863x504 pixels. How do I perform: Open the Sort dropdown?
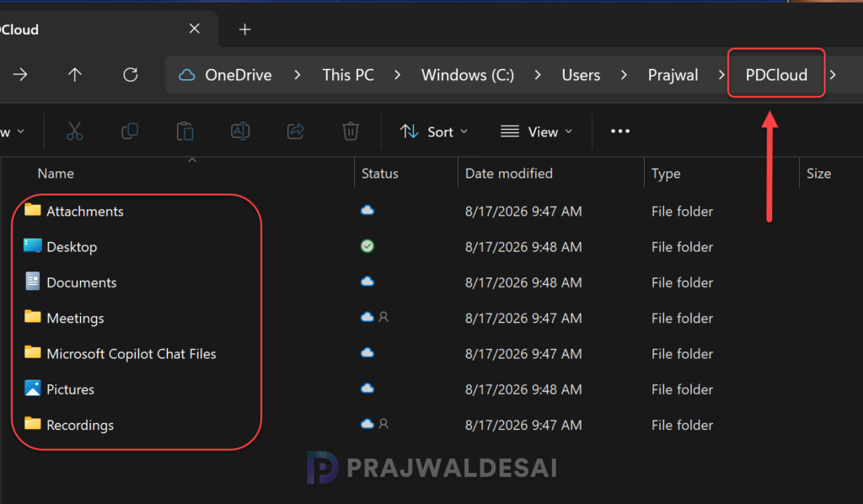pyautogui.click(x=434, y=131)
